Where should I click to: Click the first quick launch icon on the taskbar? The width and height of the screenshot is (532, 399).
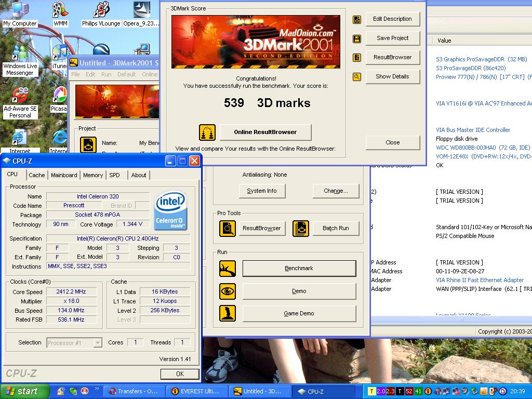click(61, 391)
